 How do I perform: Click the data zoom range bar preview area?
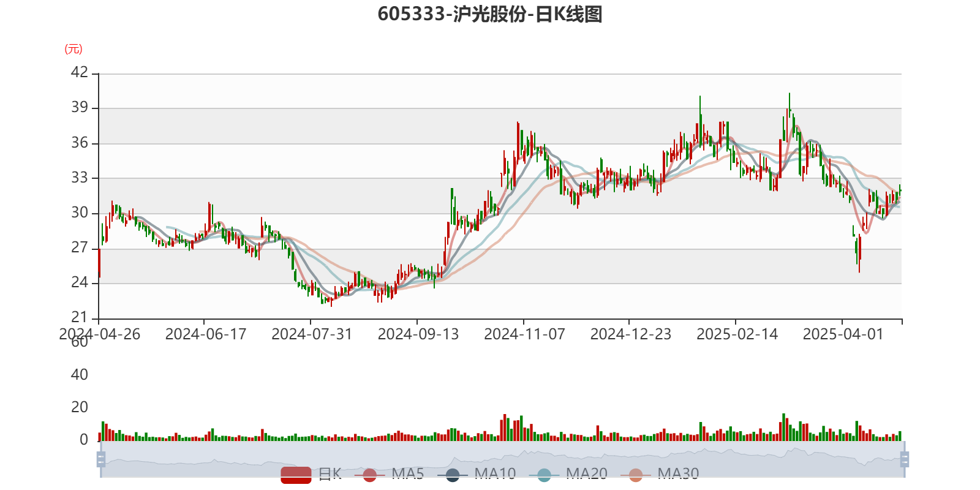click(x=502, y=459)
